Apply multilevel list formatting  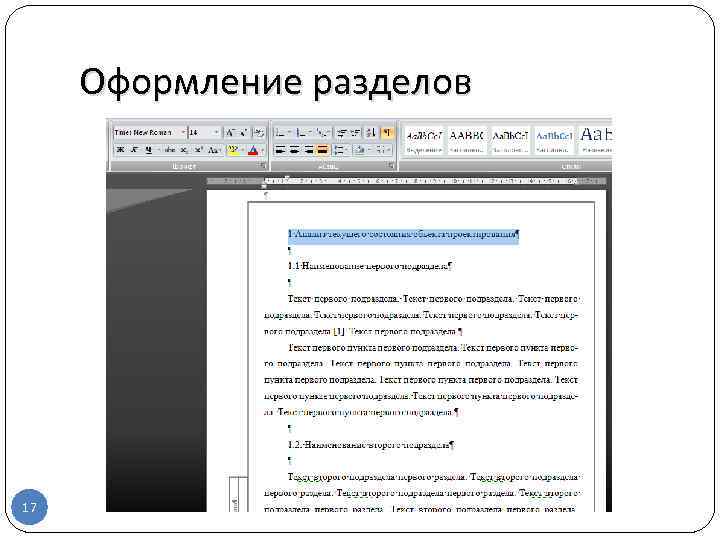323,132
